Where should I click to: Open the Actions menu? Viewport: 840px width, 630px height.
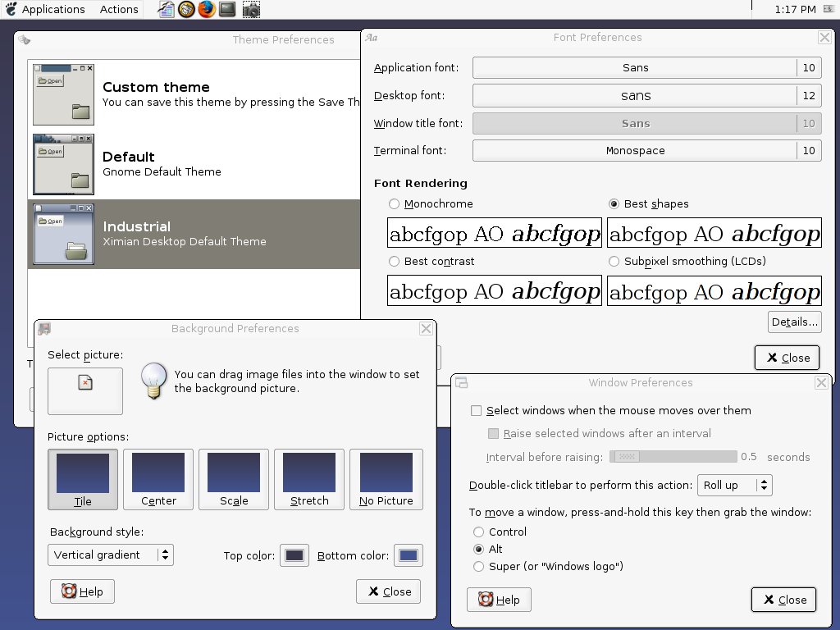click(119, 10)
